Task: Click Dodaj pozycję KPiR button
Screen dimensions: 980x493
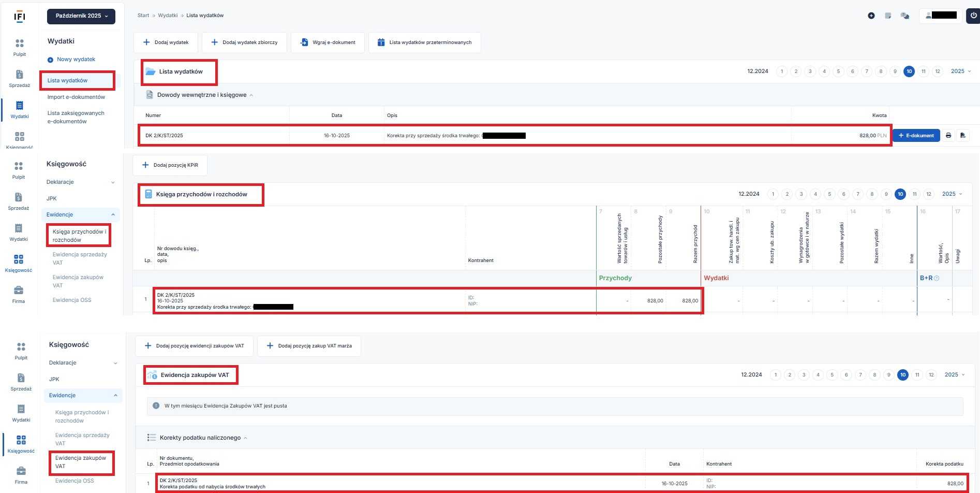Action: pyautogui.click(x=170, y=165)
